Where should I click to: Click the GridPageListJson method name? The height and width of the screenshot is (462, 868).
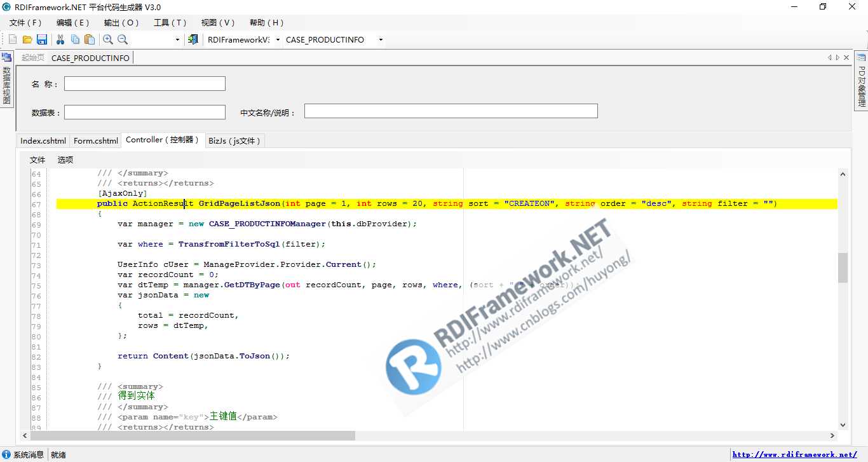point(240,203)
